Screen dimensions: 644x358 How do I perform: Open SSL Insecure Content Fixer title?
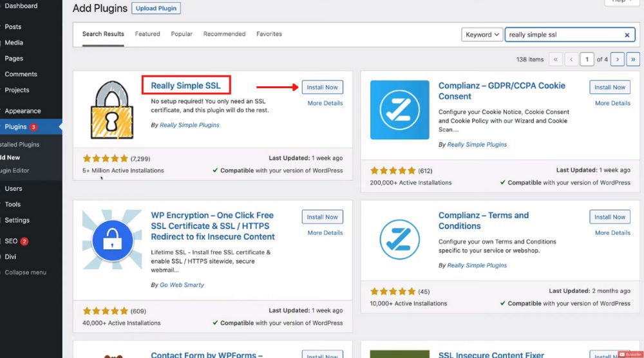[491, 355]
